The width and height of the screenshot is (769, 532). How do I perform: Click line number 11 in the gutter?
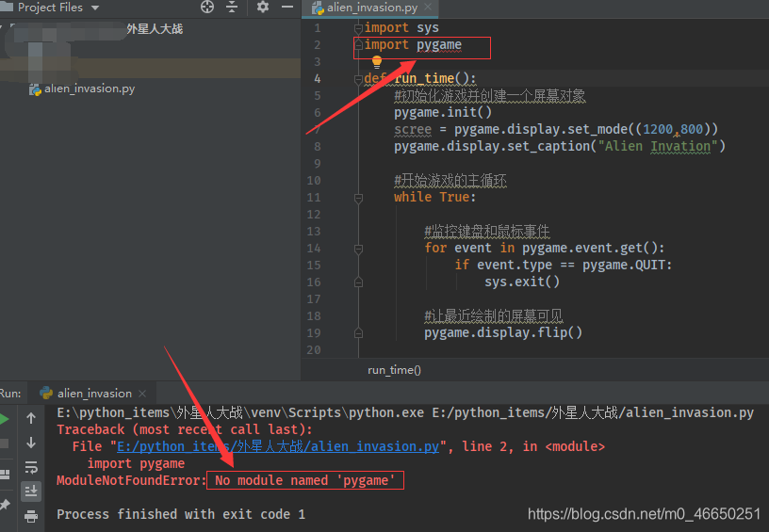click(x=314, y=198)
